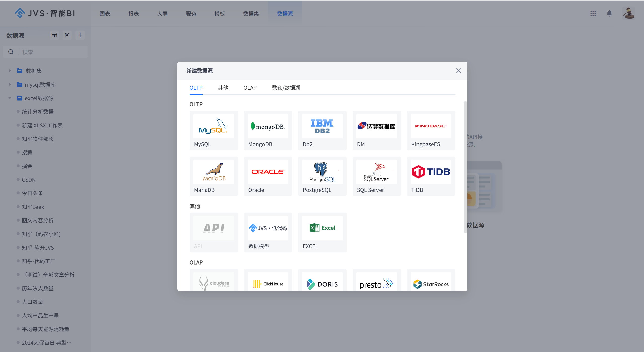Click the dialog vertical scrollbar
The height and width of the screenshot is (352, 644).
click(x=465, y=167)
